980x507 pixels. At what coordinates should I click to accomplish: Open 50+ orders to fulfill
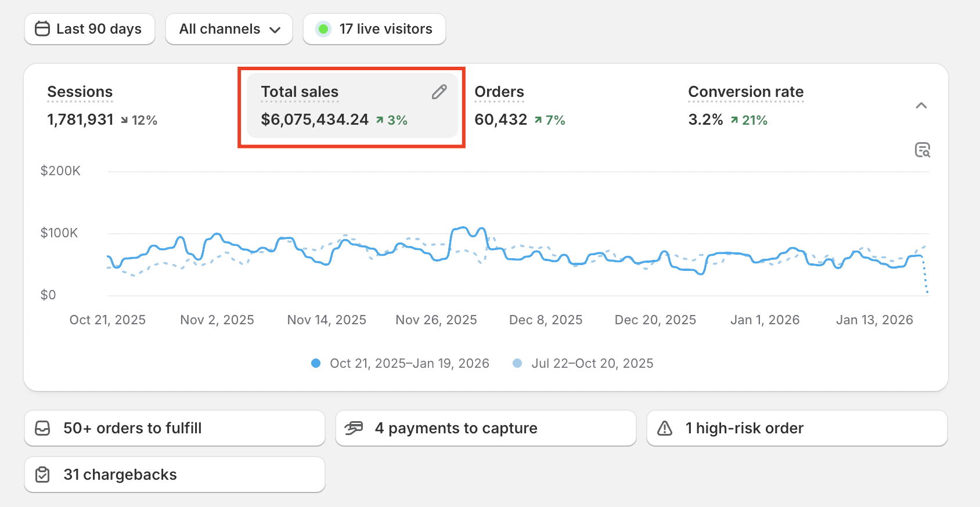tap(132, 428)
